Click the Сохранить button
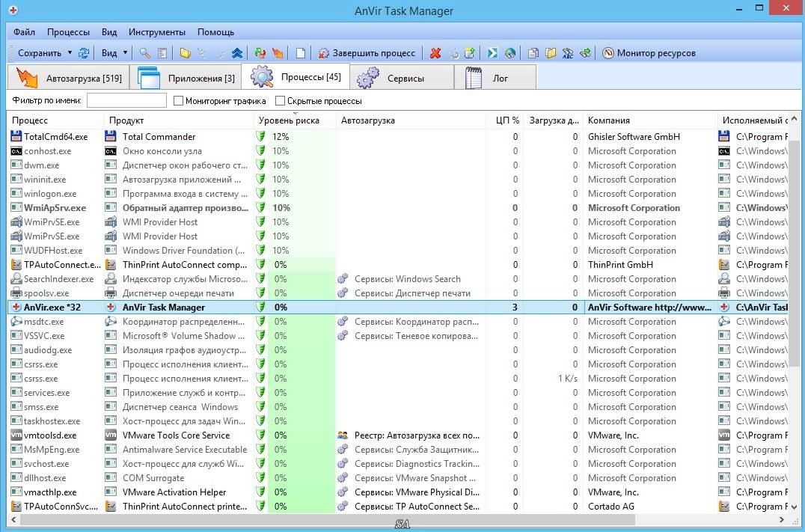The width and height of the screenshot is (805, 532). (x=38, y=53)
